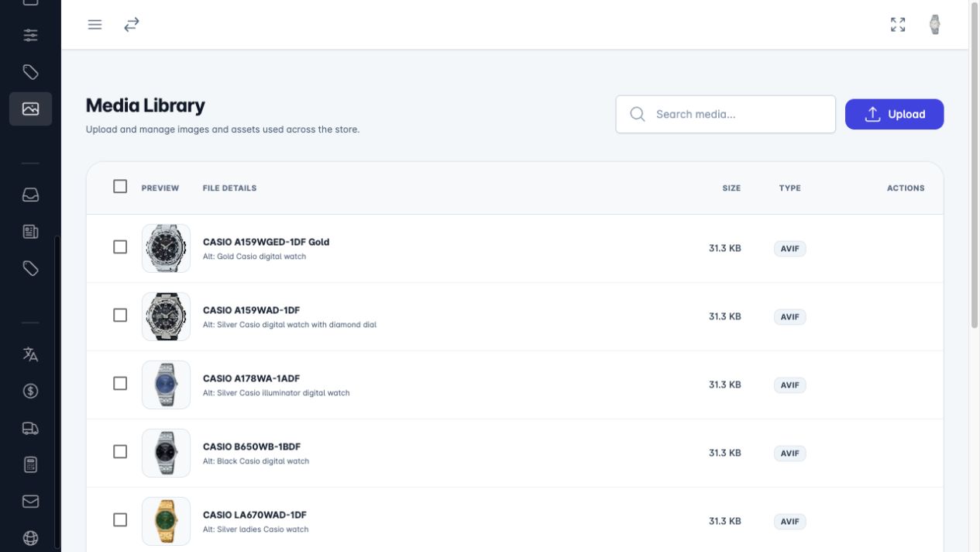Screen dimensions: 980x552
Task: Click file name CASIO A159WGED-1DF Gold
Action: [266, 242]
